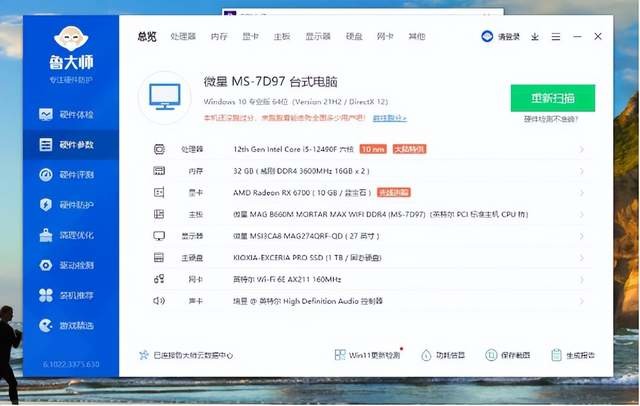Switch to the 硬盘 tab
640x406 pixels.
[354, 37]
